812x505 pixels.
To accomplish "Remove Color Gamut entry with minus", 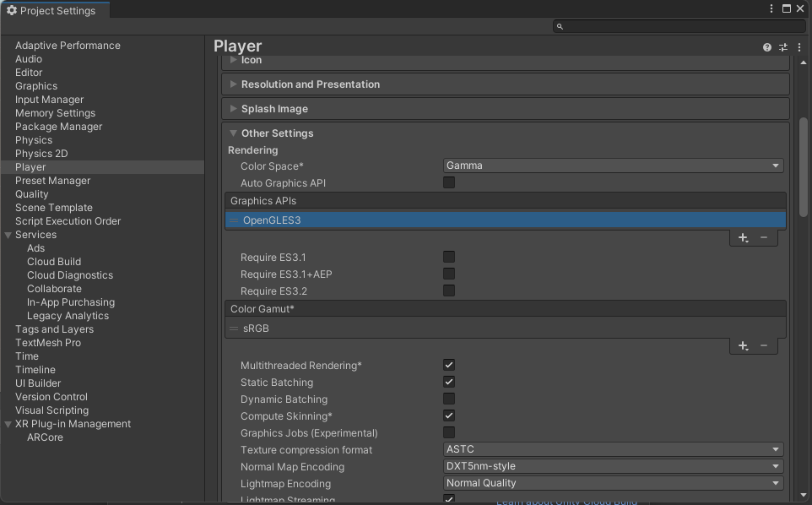I will [x=764, y=346].
